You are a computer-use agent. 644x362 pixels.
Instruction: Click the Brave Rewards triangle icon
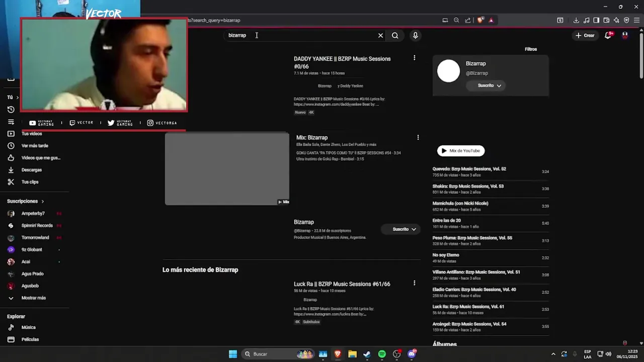(x=491, y=20)
